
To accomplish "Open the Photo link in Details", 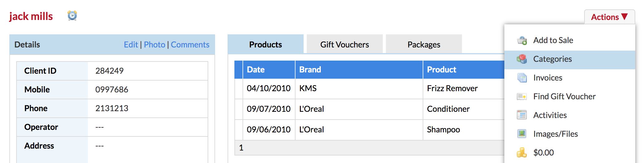I will (x=155, y=45).
